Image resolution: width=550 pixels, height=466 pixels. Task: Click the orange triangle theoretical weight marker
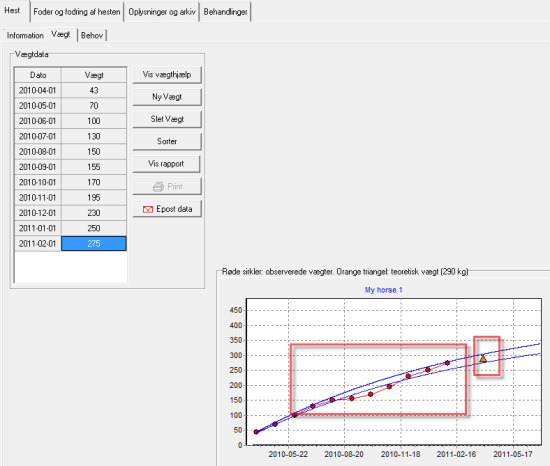[483, 358]
